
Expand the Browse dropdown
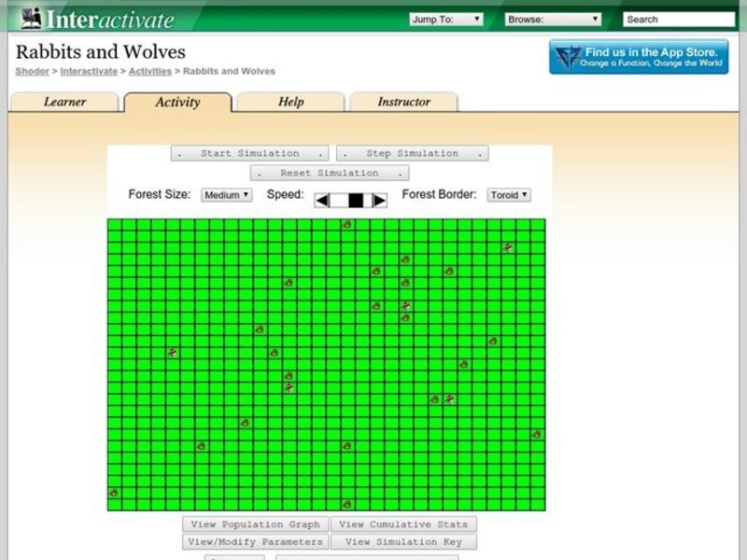pyautogui.click(x=553, y=19)
